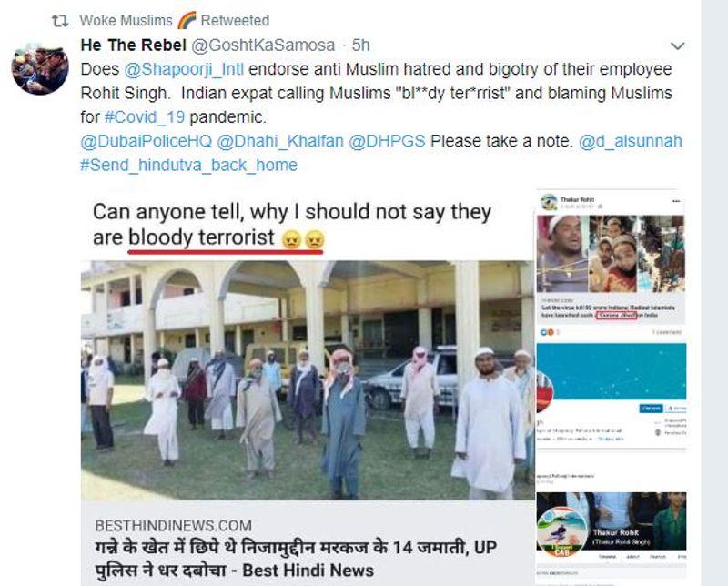
Task: Open the @d_alsunnah mention
Action: coord(631,141)
